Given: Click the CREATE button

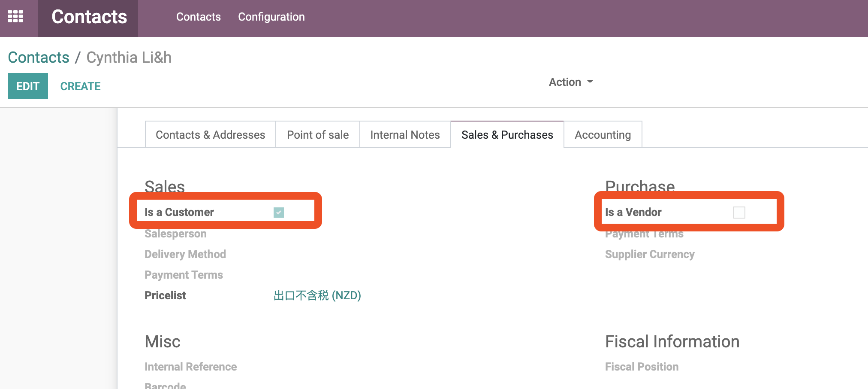Looking at the screenshot, I should tap(81, 86).
